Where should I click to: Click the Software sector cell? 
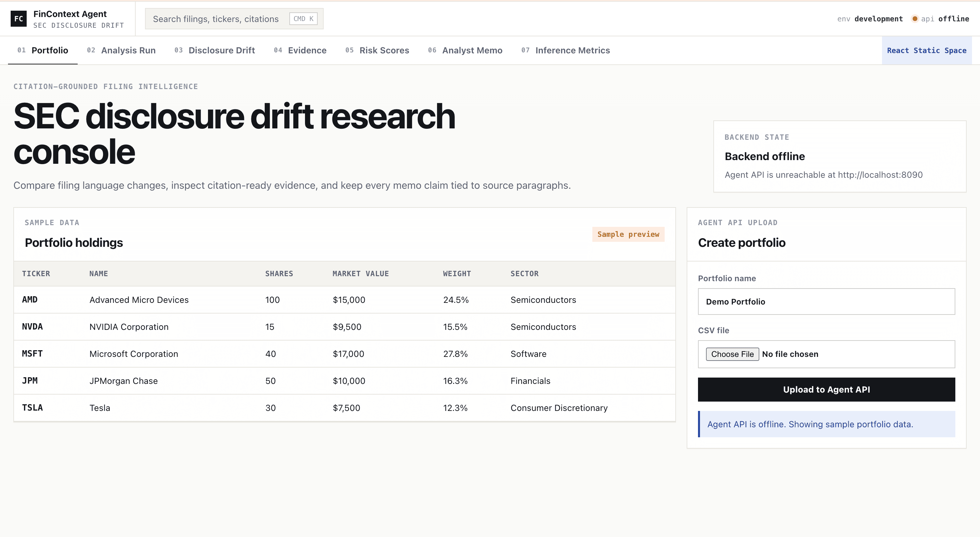[528, 354]
